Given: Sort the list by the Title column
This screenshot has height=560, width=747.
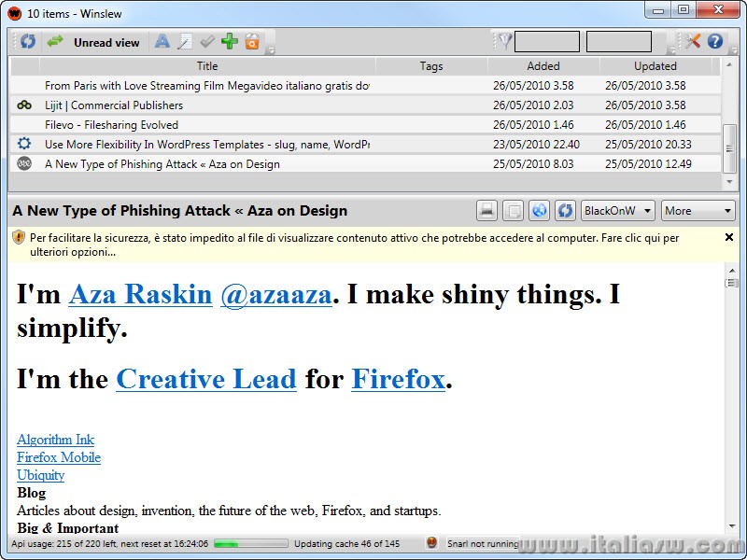Looking at the screenshot, I should (x=207, y=66).
